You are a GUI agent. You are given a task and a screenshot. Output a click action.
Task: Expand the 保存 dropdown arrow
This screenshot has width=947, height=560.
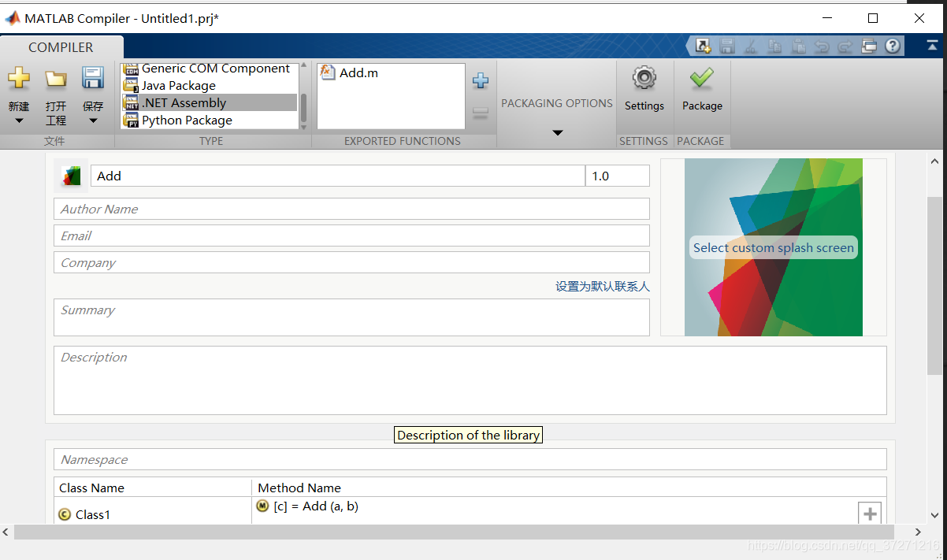[93, 121]
